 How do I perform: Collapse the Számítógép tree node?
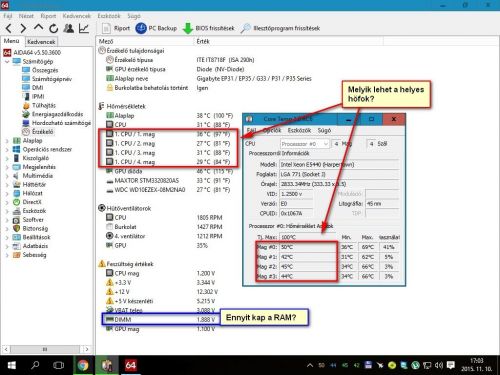tap(7, 62)
